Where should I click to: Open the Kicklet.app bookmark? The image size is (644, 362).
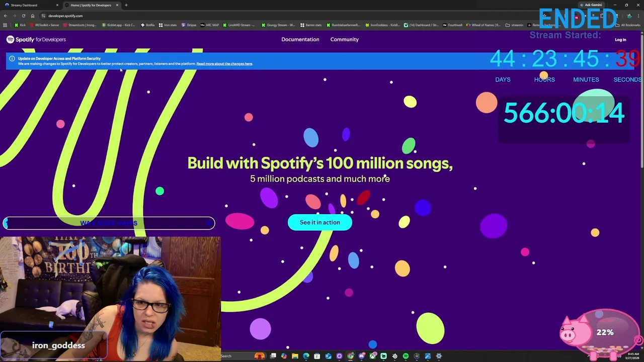(x=118, y=25)
